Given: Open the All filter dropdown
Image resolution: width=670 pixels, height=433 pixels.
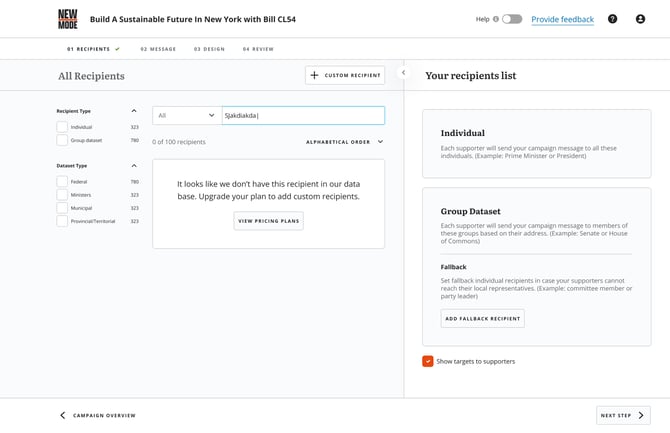Looking at the screenshot, I should pyautogui.click(x=186, y=115).
